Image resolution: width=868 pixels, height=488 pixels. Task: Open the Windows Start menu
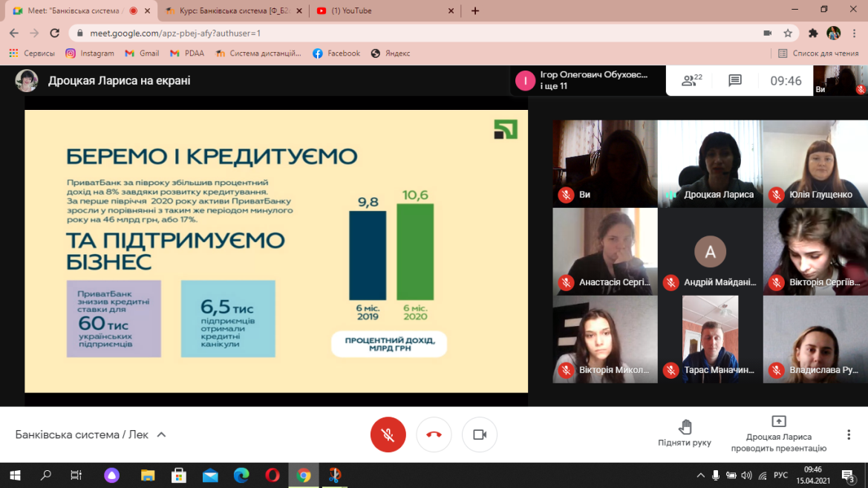(x=15, y=475)
